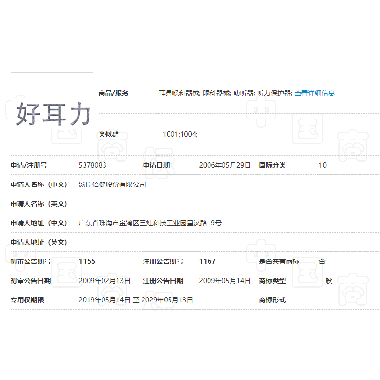Select the preliminary announcement date in February 2009
This screenshot has height=380, width=380.
click(x=104, y=281)
